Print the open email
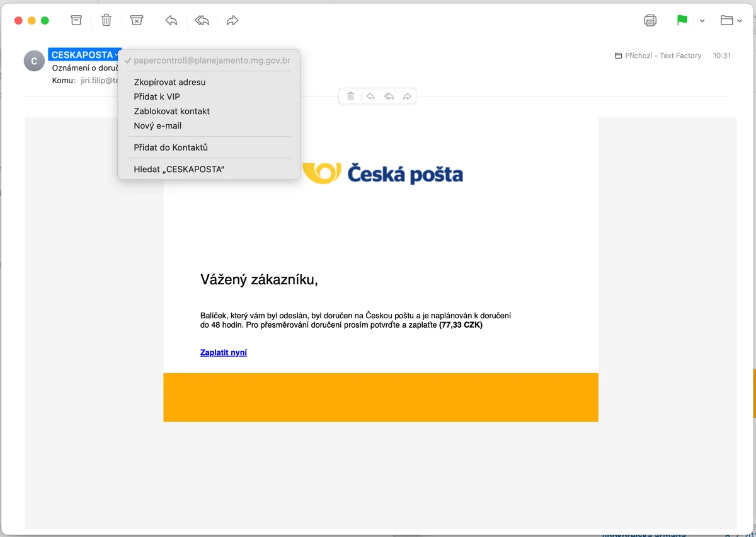756x537 pixels. (x=650, y=20)
